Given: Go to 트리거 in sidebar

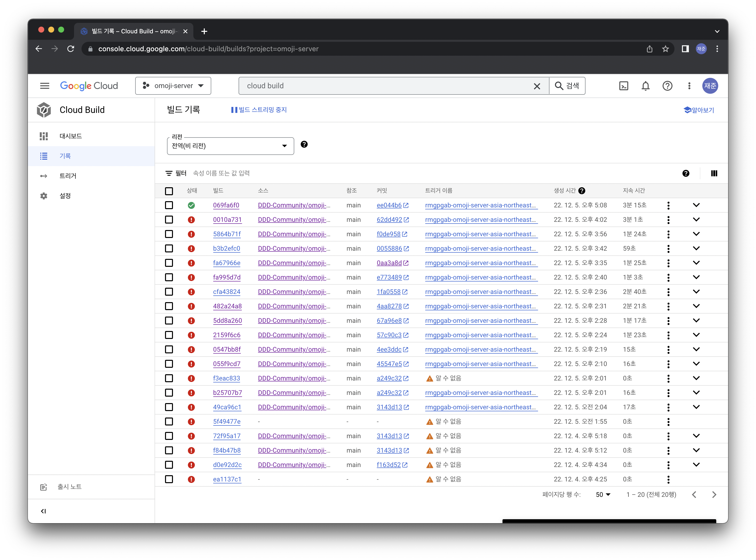Looking at the screenshot, I should tap(68, 176).
